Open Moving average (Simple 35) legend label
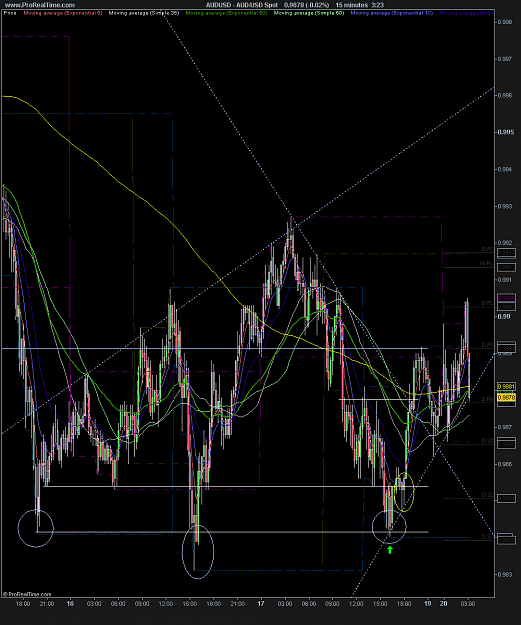Image resolution: width=521 pixels, height=625 pixels. (x=144, y=13)
